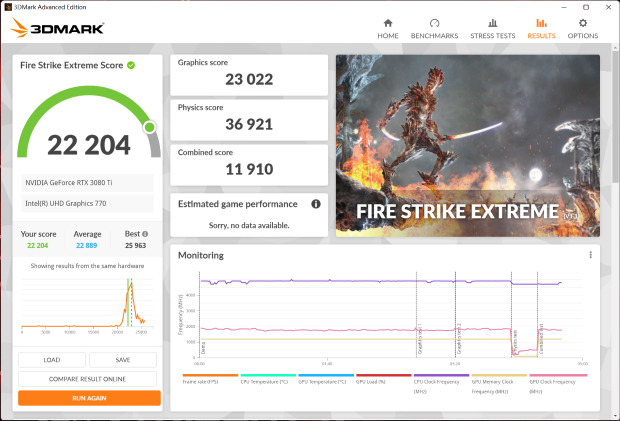Open the Home tab icon

(388, 23)
